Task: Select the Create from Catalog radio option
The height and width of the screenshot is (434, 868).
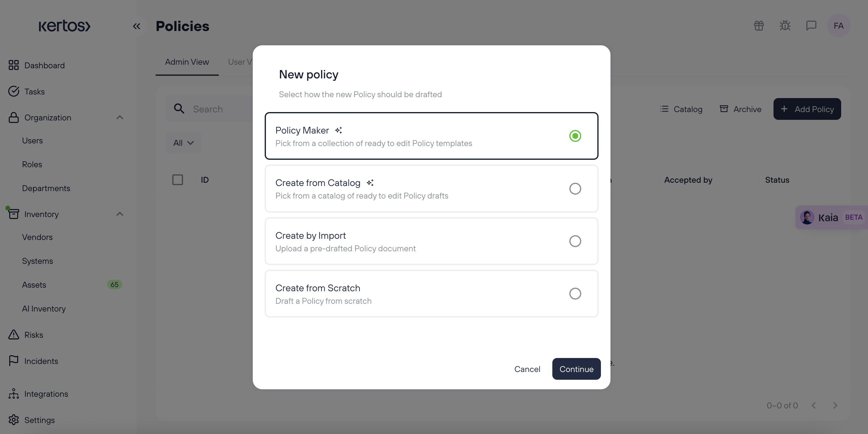Action: (575, 189)
